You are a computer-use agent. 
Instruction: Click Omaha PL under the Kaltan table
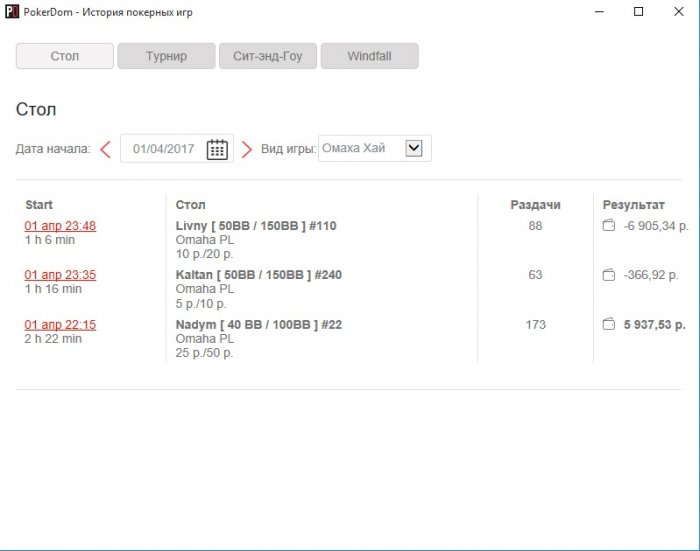click(204, 289)
